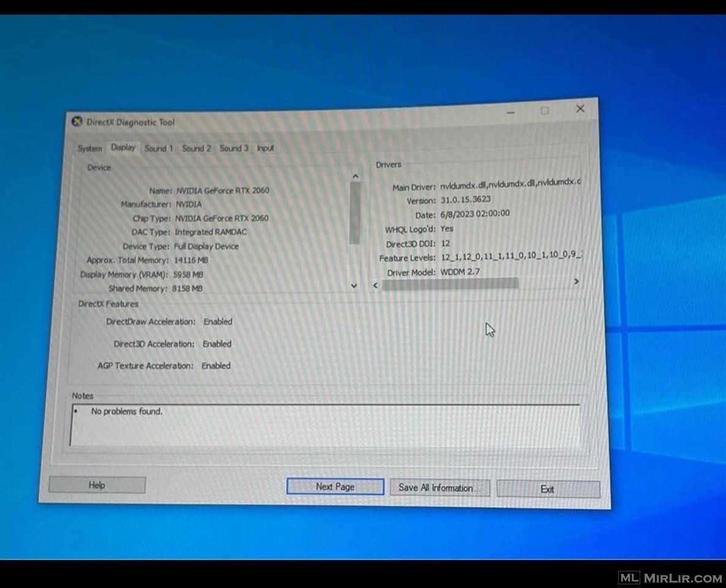Click driver version 31.0.15.3623

point(466,200)
